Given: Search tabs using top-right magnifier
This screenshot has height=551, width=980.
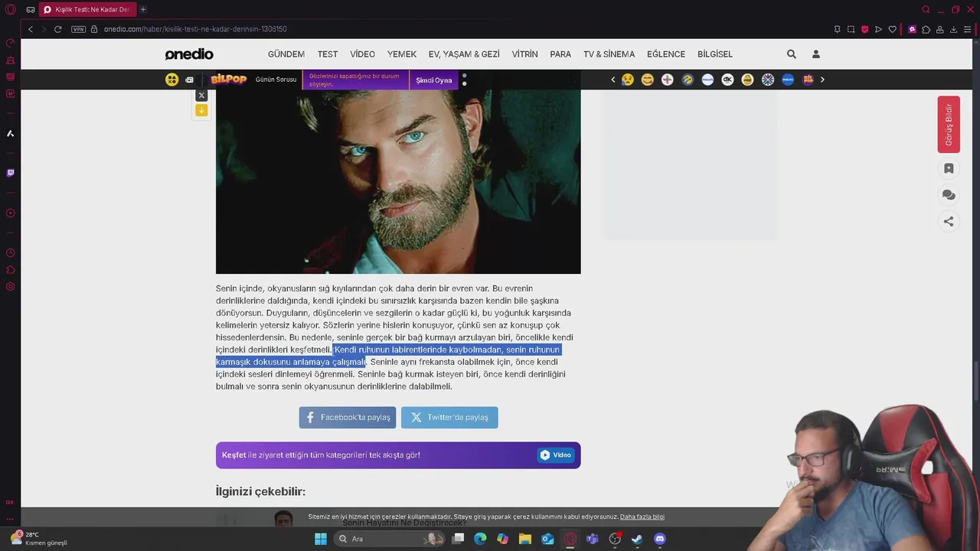Looking at the screenshot, I should [x=926, y=9].
